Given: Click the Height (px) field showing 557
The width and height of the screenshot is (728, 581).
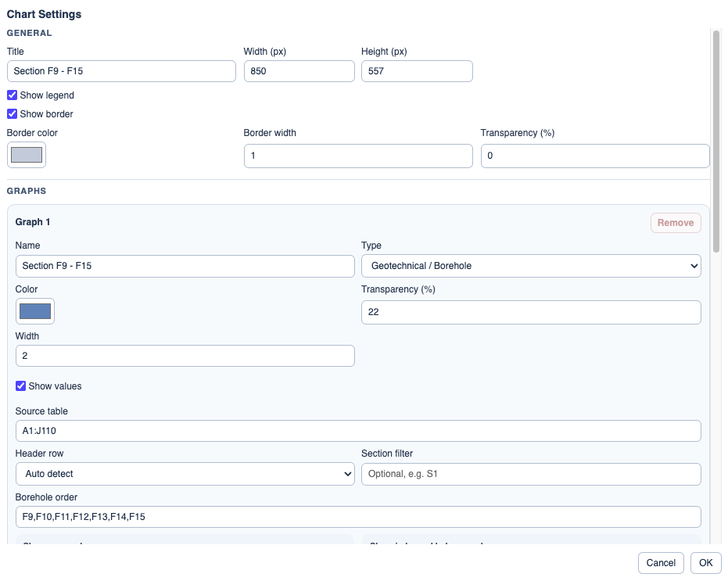Looking at the screenshot, I should click(x=417, y=71).
